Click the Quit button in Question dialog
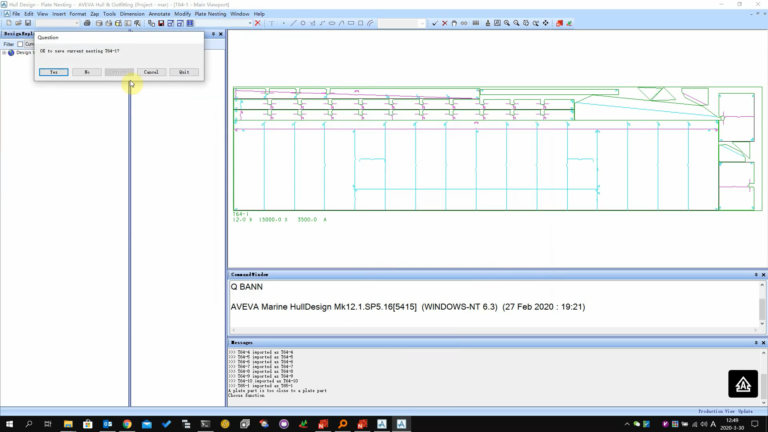768x432 pixels. tap(184, 72)
